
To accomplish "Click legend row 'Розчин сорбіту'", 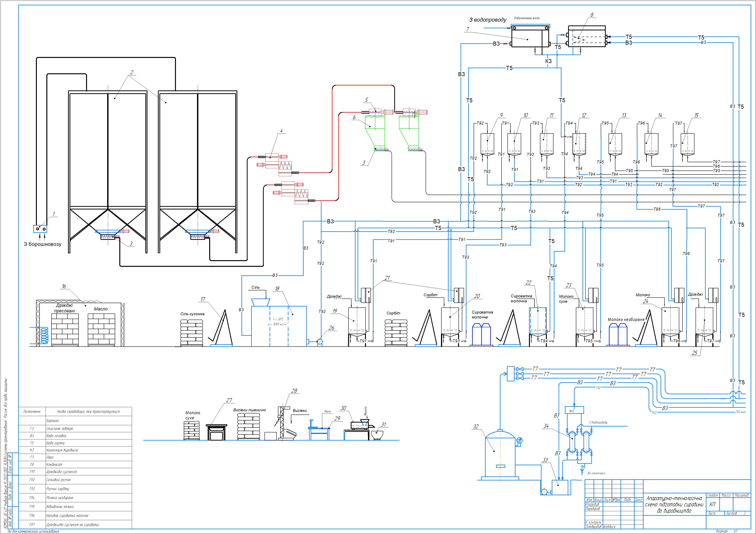I will pos(75,489).
